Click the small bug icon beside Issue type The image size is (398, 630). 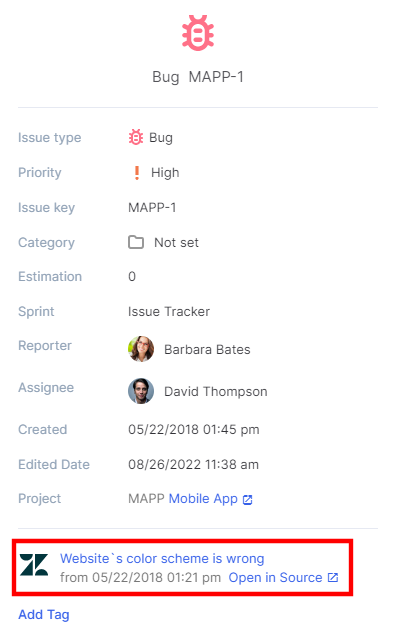tap(136, 137)
